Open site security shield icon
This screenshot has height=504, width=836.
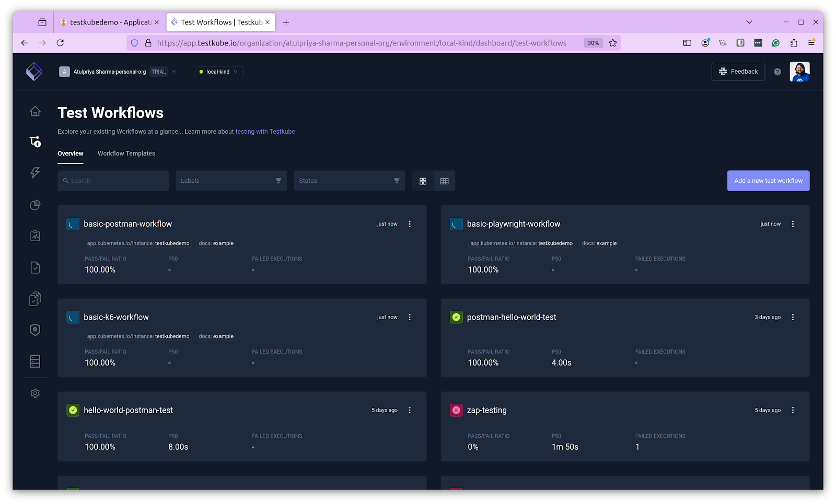point(134,43)
